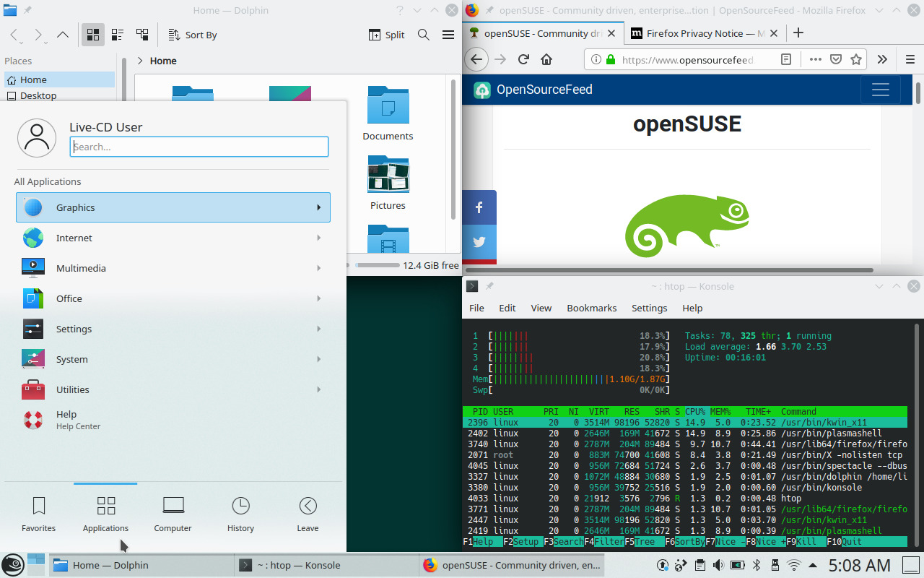924x578 pixels.
Task: Open volume control in system tray
Action: click(718, 565)
